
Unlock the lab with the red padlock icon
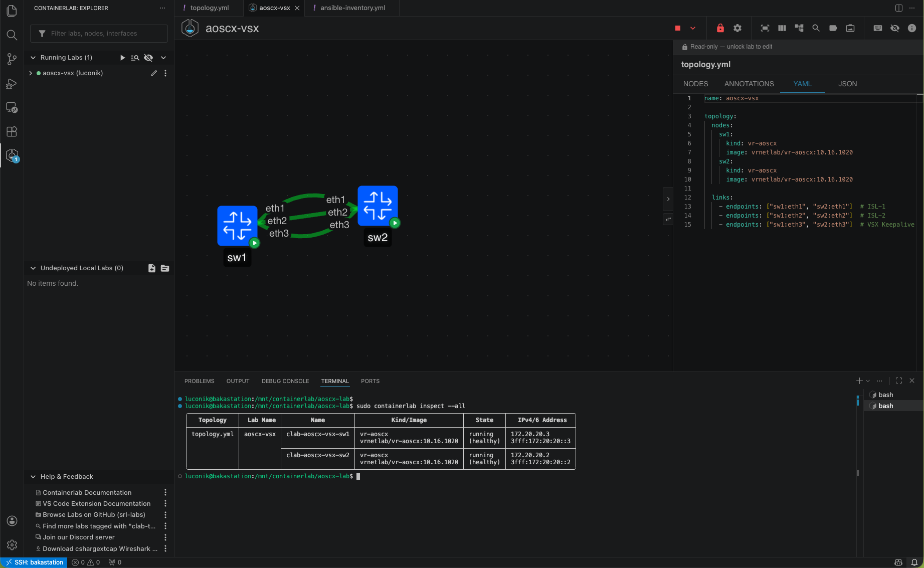pyautogui.click(x=720, y=28)
